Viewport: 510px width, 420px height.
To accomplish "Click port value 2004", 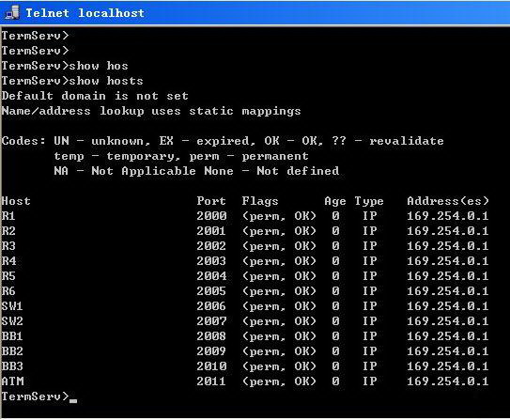I will point(211,276).
